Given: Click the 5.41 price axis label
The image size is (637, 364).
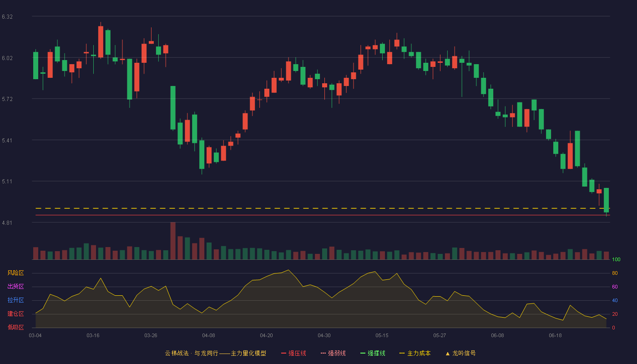Looking at the screenshot, I should pos(7,140).
